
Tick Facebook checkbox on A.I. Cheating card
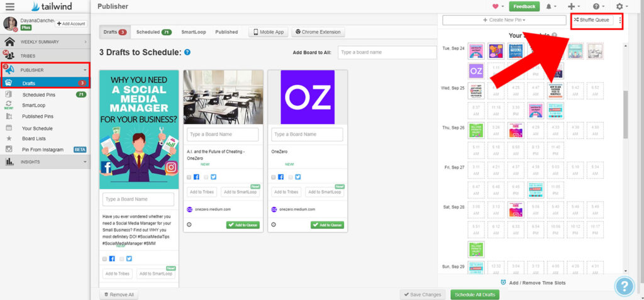pyautogui.click(x=189, y=177)
